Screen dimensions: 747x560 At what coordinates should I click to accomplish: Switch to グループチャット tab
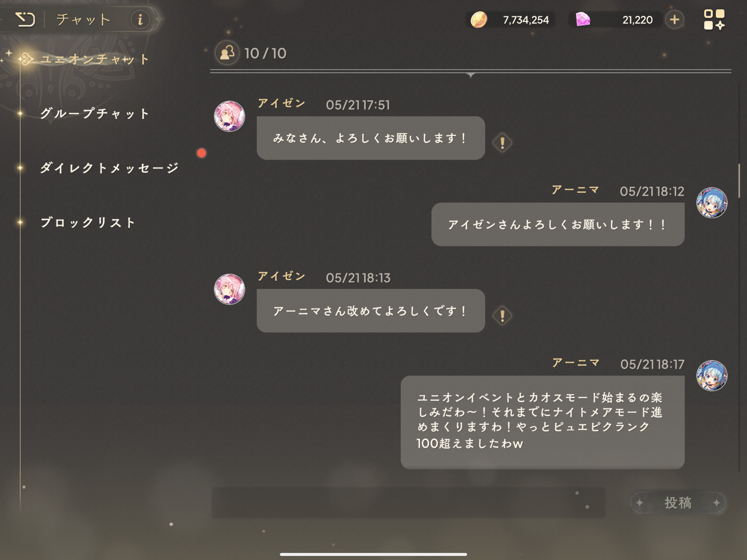[94, 113]
